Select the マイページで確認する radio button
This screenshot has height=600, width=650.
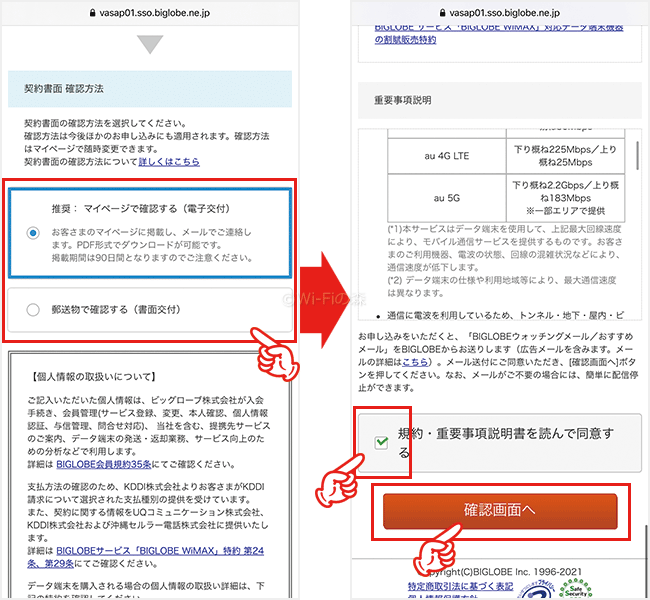33,233
